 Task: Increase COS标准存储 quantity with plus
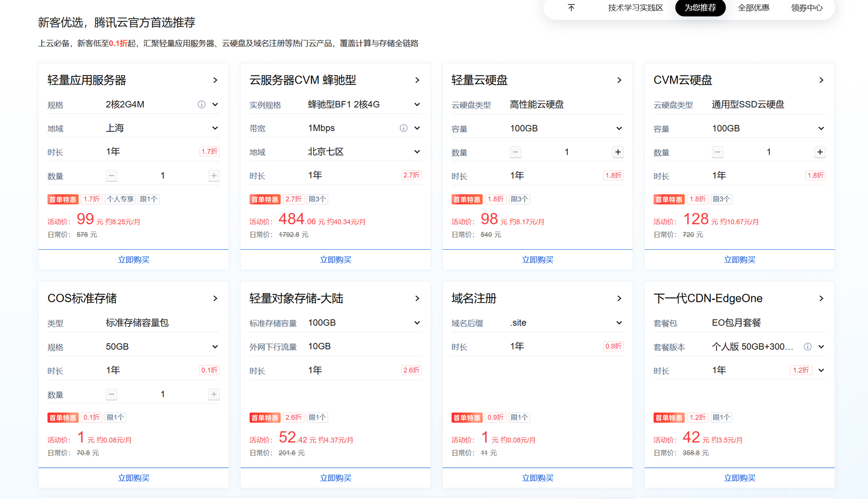coord(214,394)
